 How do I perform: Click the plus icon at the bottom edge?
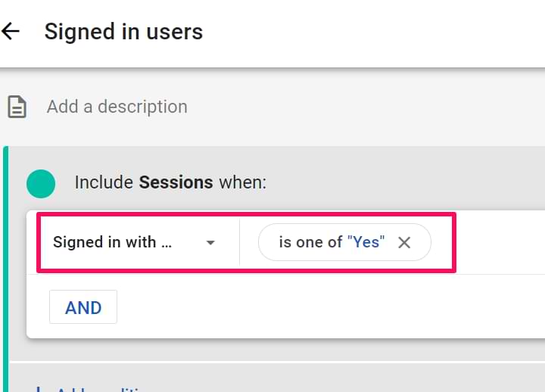tap(38, 389)
